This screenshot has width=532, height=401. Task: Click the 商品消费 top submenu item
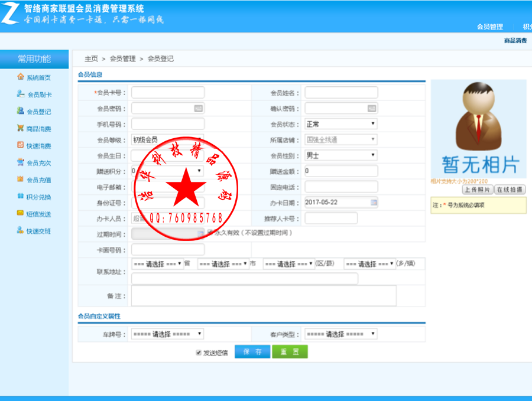(x=515, y=41)
